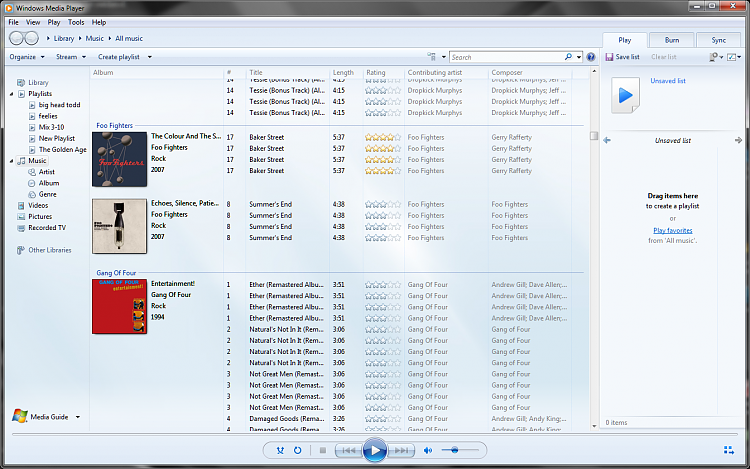This screenshot has width=750, height=469.
Task: Click the Back navigation arrow
Action: (17, 38)
